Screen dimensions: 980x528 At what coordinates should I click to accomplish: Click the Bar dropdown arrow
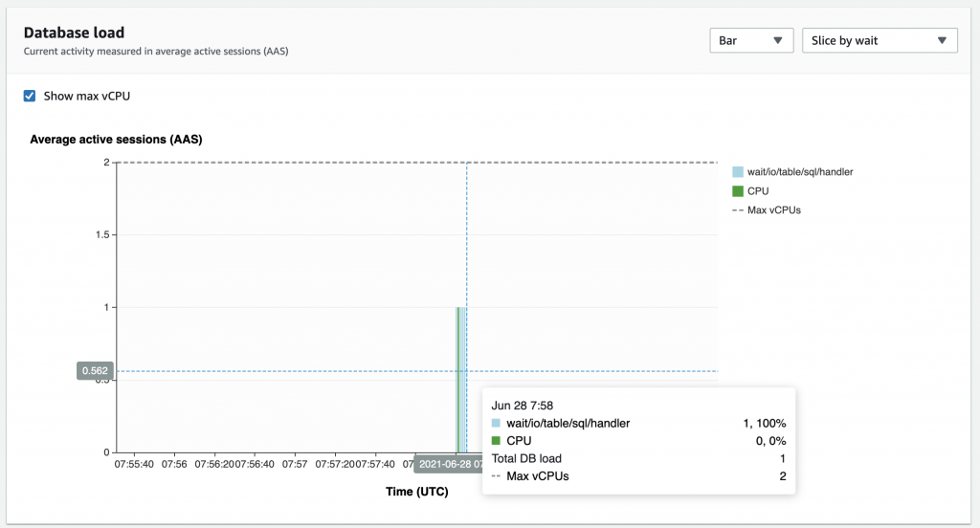(777, 40)
